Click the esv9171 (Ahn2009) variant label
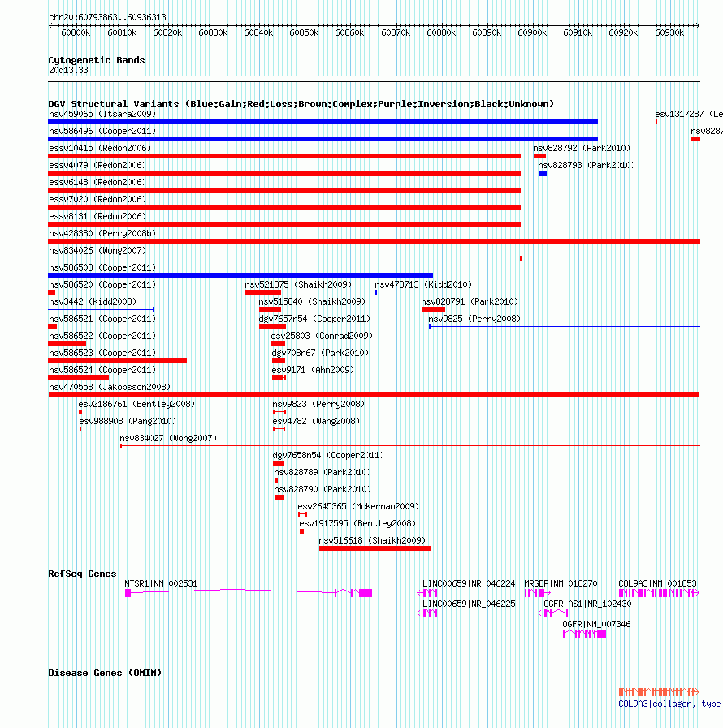The width and height of the screenshot is (723, 728). click(313, 370)
